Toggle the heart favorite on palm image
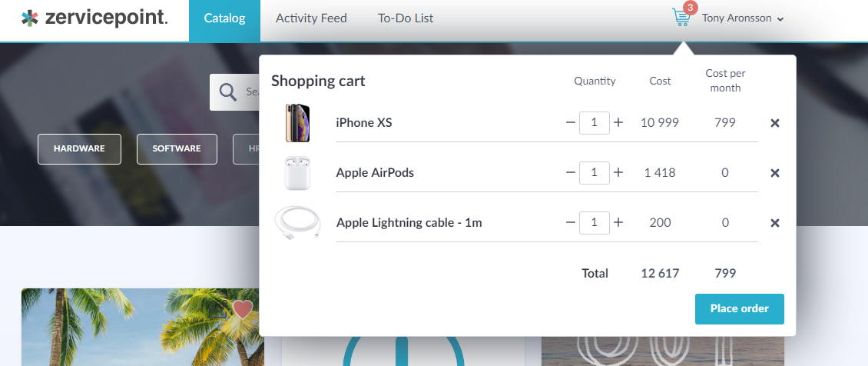 click(243, 309)
